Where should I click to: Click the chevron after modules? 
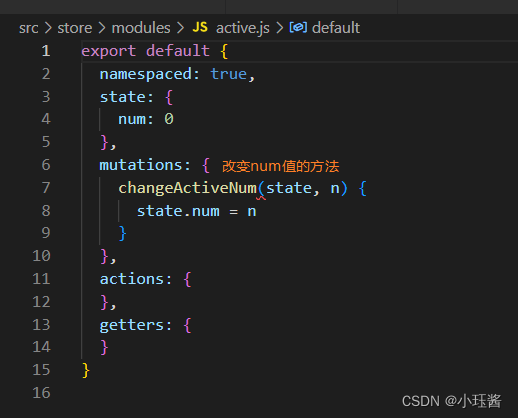point(181,28)
